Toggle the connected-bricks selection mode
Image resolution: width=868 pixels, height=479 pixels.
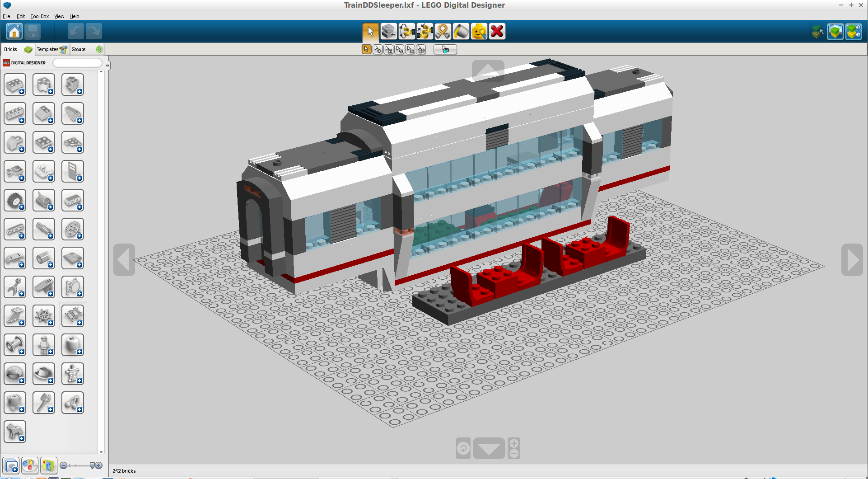(388, 49)
